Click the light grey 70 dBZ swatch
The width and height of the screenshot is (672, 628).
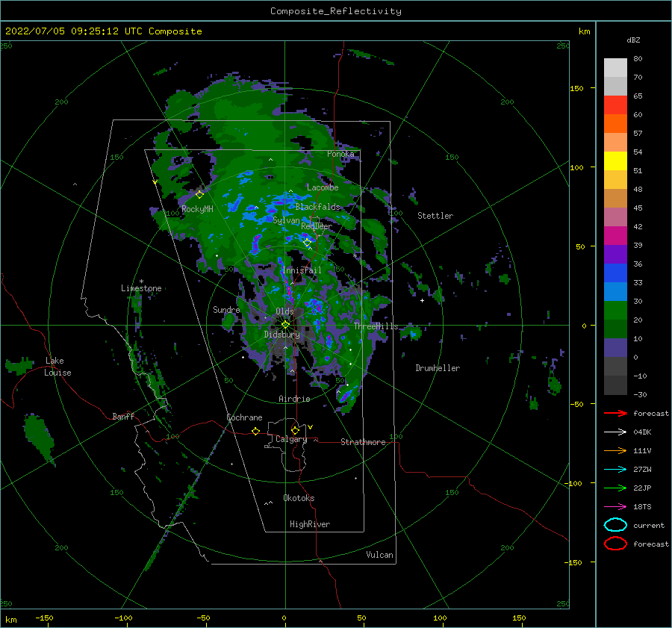(x=615, y=86)
